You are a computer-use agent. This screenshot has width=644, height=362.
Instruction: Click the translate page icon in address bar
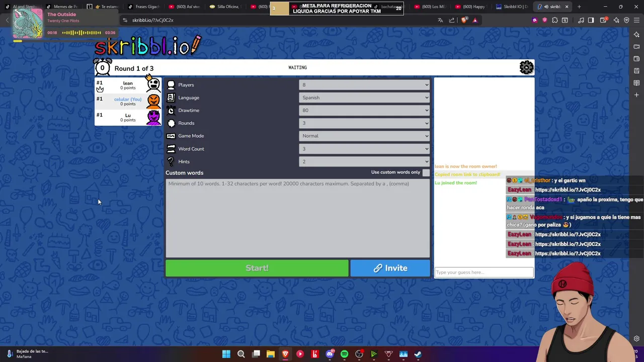point(440,20)
